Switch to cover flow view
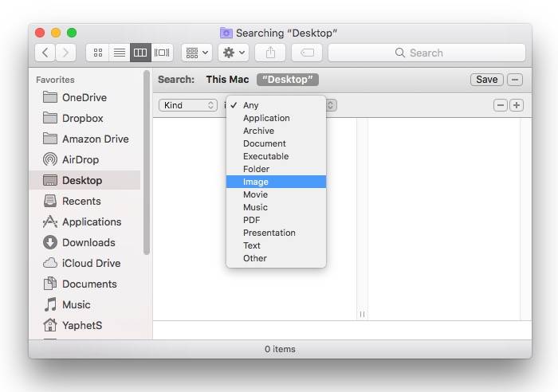 click(162, 53)
